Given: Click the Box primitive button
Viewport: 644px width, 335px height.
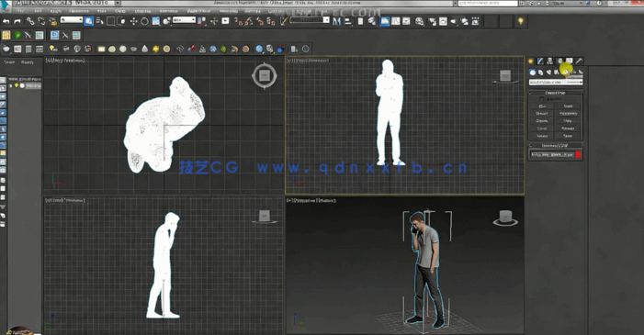Looking at the screenshot, I should (x=542, y=106).
